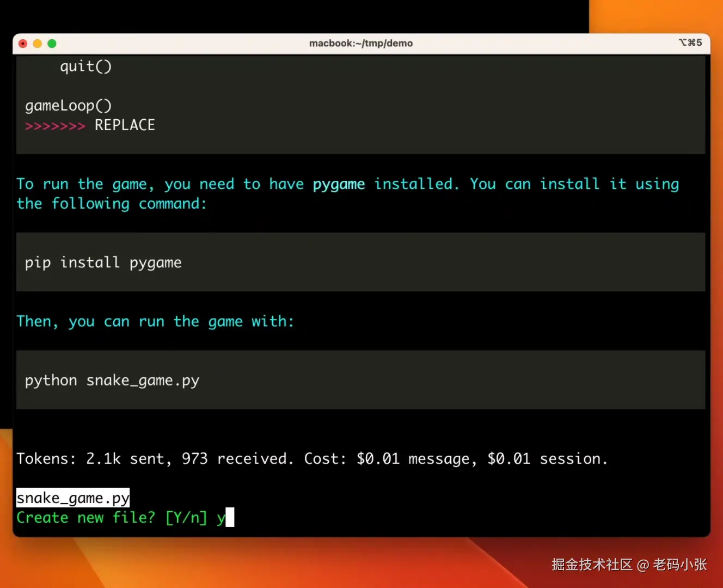Select the pip install pygame command text
This screenshot has width=723, height=588.
pyautogui.click(x=103, y=262)
